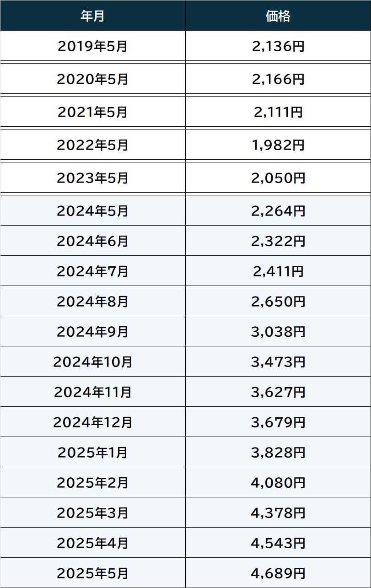Select the 2019年5月 date cell
Image resolution: width=371 pixels, height=588 pixels.
click(x=93, y=46)
